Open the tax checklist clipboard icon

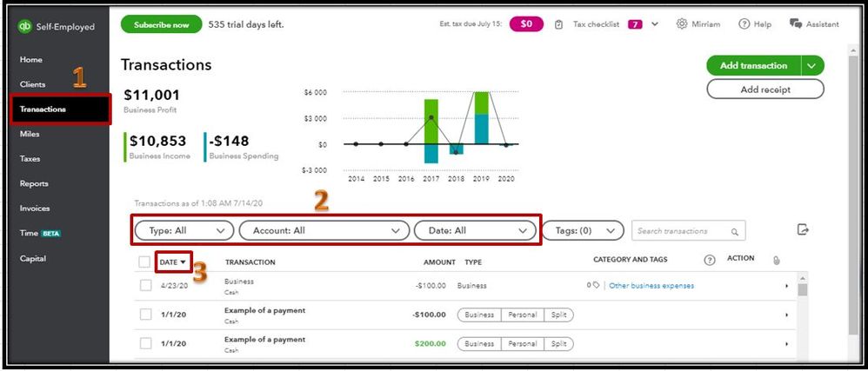(x=558, y=24)
